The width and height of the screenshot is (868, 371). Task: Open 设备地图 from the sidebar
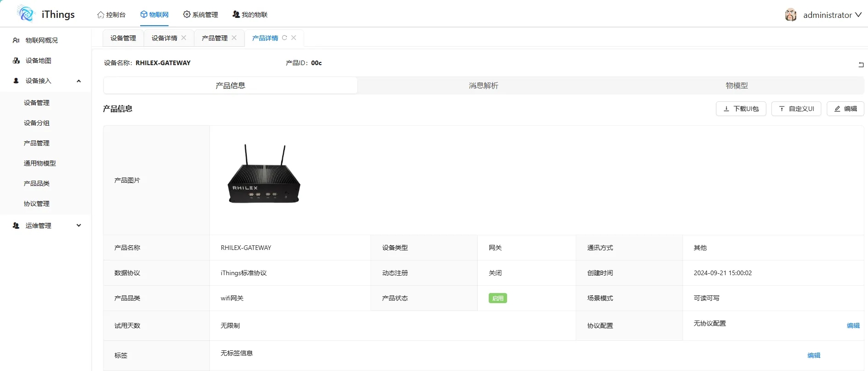[x=38, y=61]
